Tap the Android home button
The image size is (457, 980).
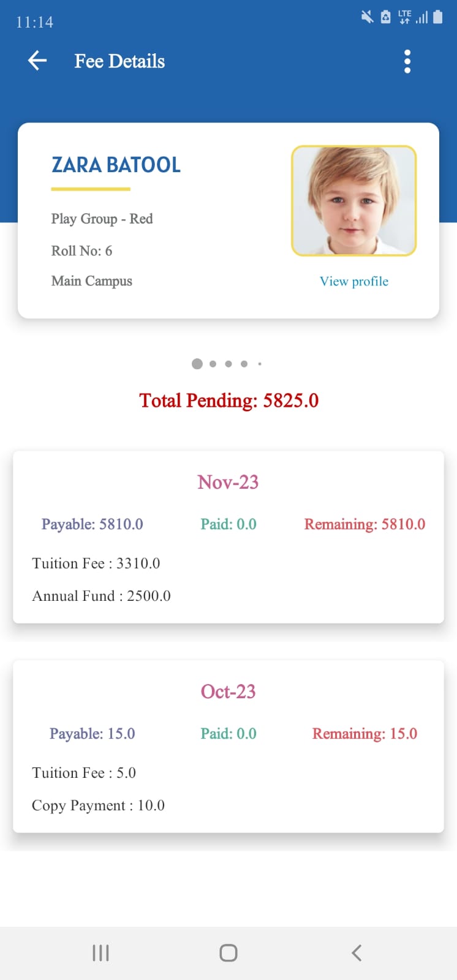click(x=228, y=953)
